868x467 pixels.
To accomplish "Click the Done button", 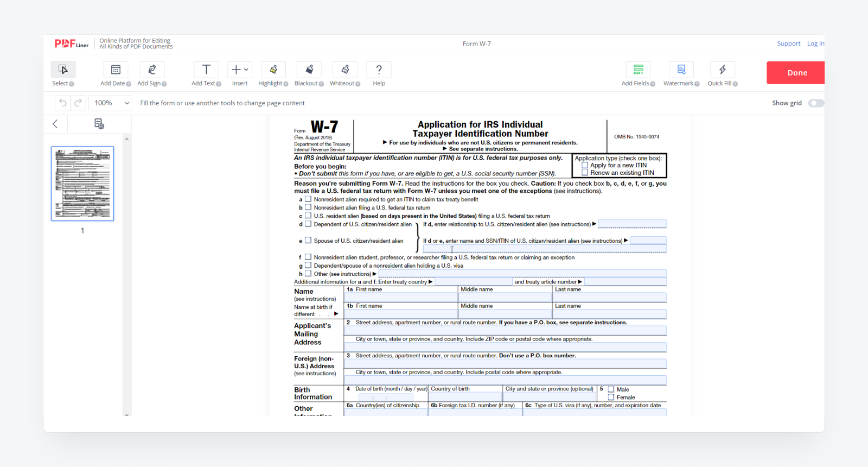I will pos(796,73).
